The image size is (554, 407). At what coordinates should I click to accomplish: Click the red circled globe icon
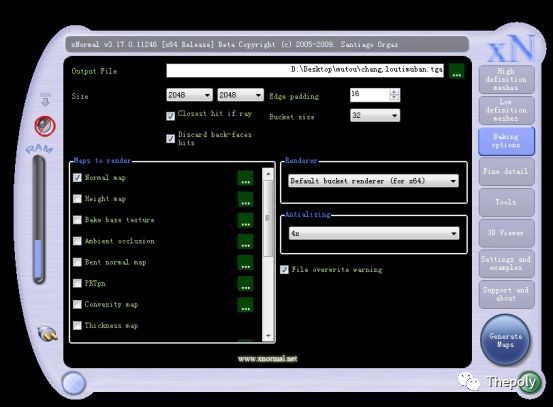pos(45,126)
